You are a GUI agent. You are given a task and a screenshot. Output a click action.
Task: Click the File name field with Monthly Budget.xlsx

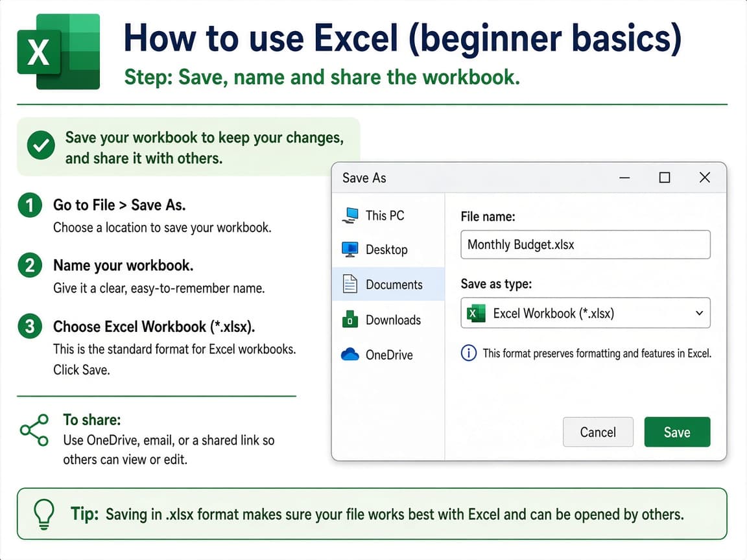(586, 245)
